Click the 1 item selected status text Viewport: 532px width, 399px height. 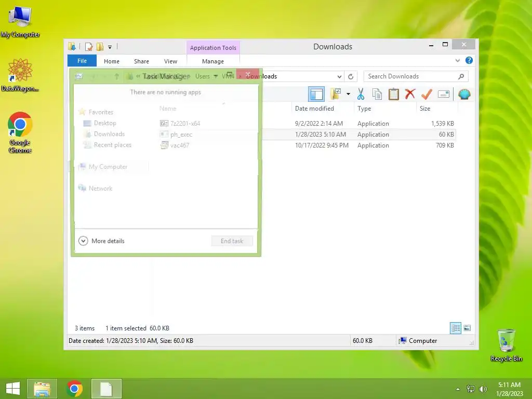point(126,328)
